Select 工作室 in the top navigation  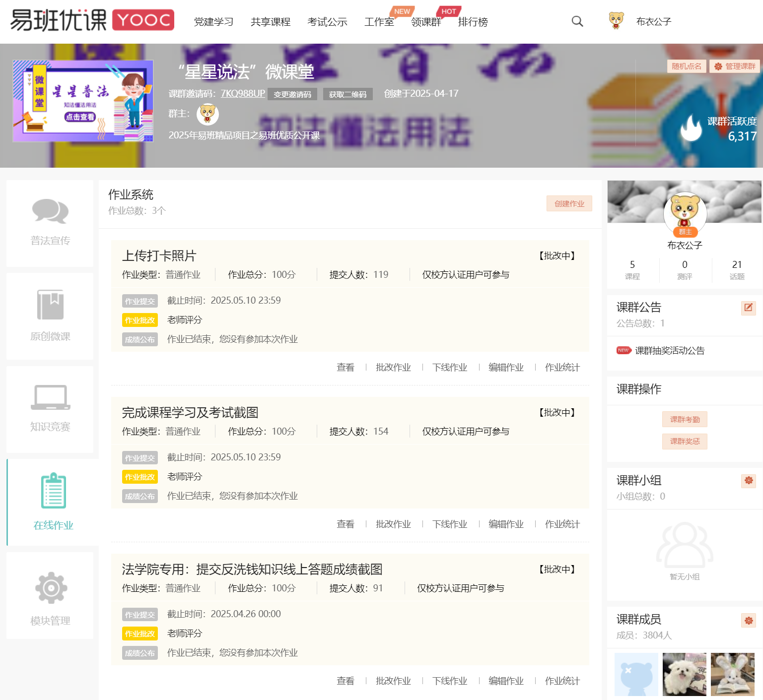click(379, 22)
